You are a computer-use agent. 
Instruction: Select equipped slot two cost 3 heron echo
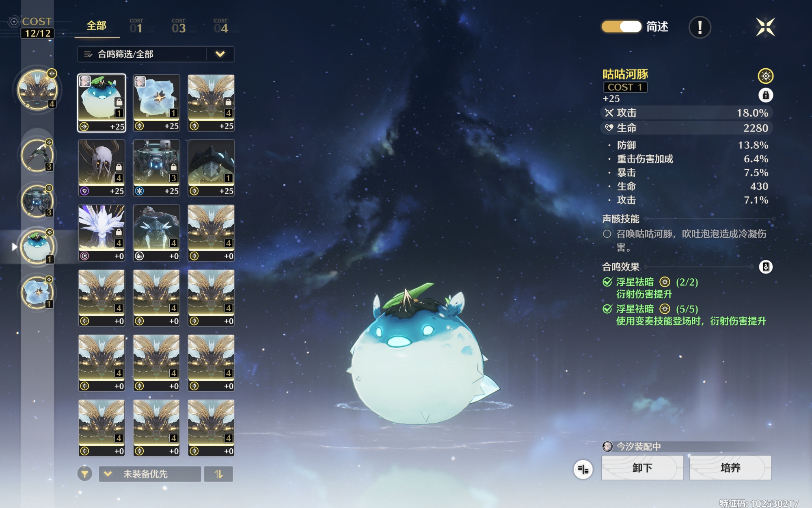click(x=37, y=155)
